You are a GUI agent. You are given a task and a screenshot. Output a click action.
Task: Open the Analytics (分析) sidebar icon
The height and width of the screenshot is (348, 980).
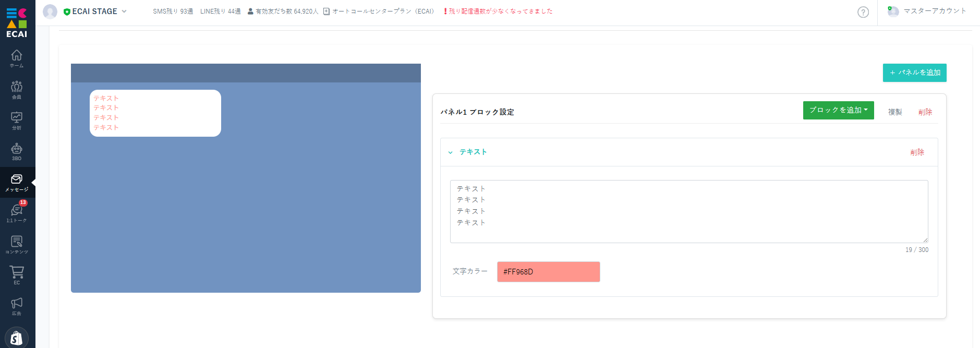pos(17,120)
